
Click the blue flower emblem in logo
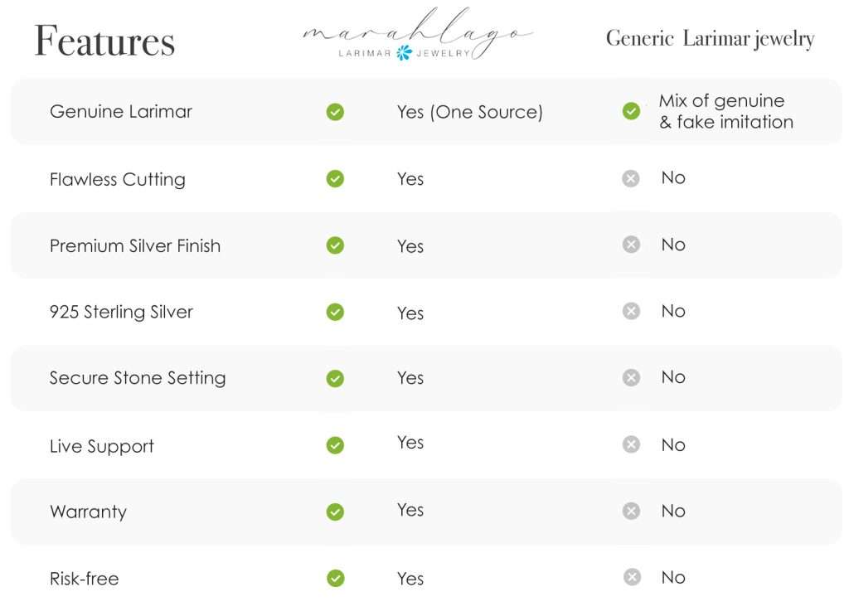(404, 53)
